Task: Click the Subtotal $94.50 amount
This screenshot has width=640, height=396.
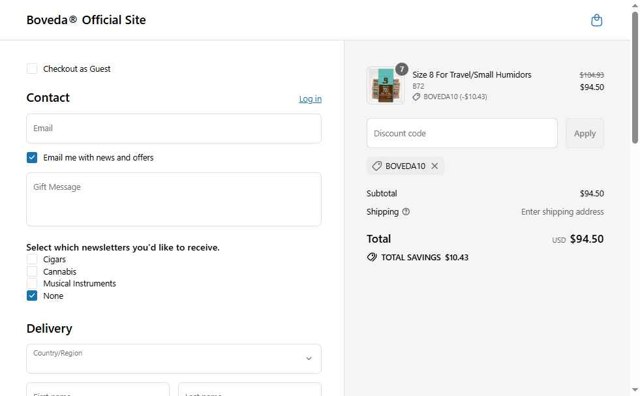Action: coord(592,194)
